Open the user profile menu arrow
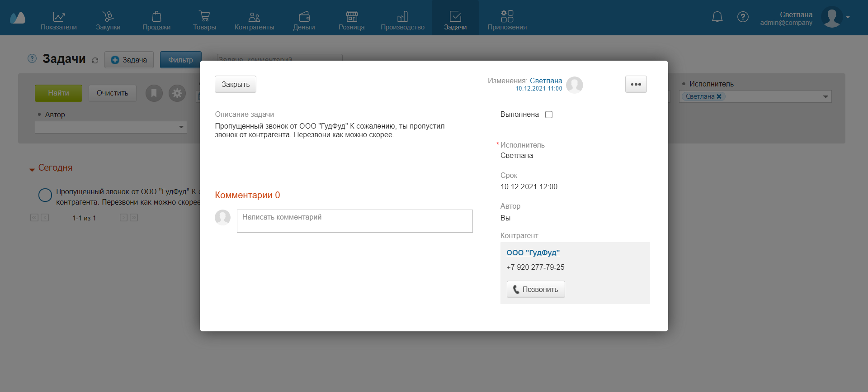This screenshot has width=868, height=392. pyautogui.click(x=848, y=17)
